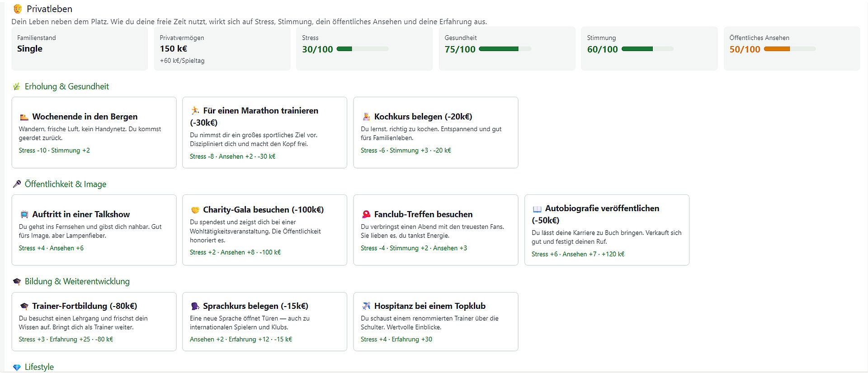Open the Erholung & Gesundheit section heading
The height and width of the screenshot is (373, 868).
[x=66, y=86]
